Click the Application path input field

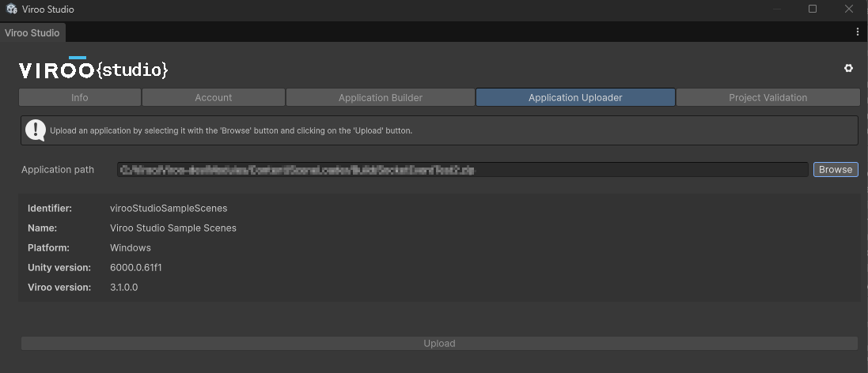coord(463,170)
